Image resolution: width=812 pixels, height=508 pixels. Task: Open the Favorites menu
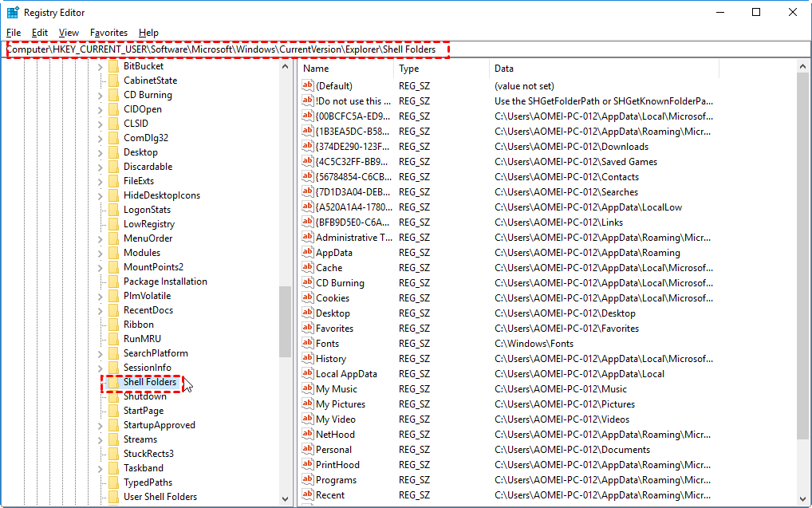coord(108,33)
